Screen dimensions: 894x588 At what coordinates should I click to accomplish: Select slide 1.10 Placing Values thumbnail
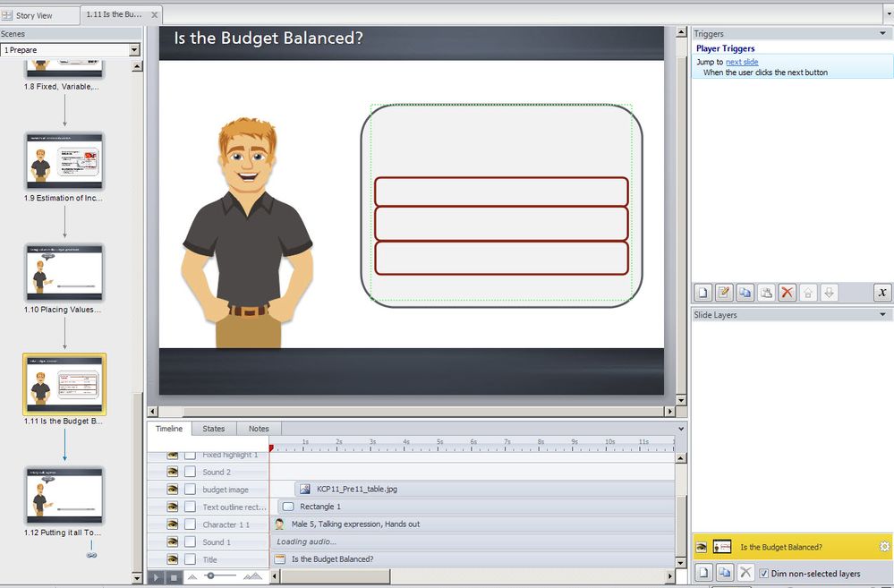tap(64, 272)
